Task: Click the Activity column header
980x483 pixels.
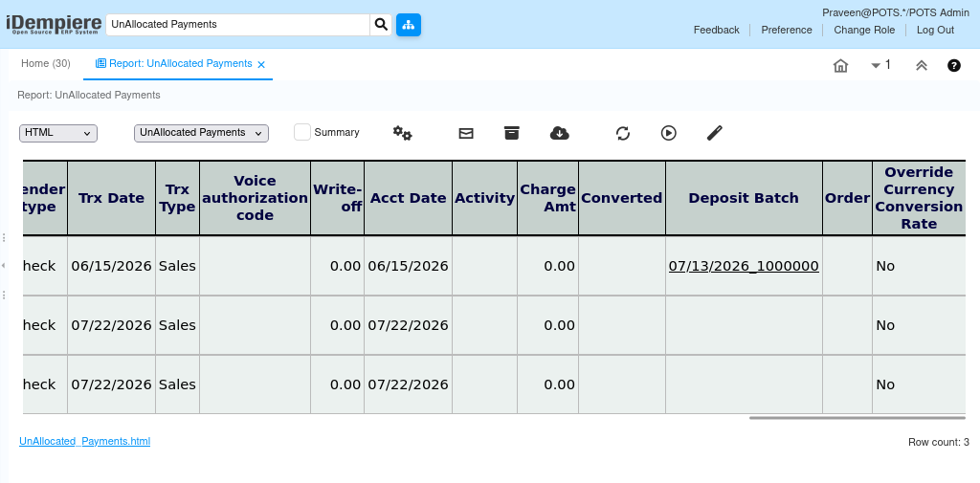Action: 484,198
